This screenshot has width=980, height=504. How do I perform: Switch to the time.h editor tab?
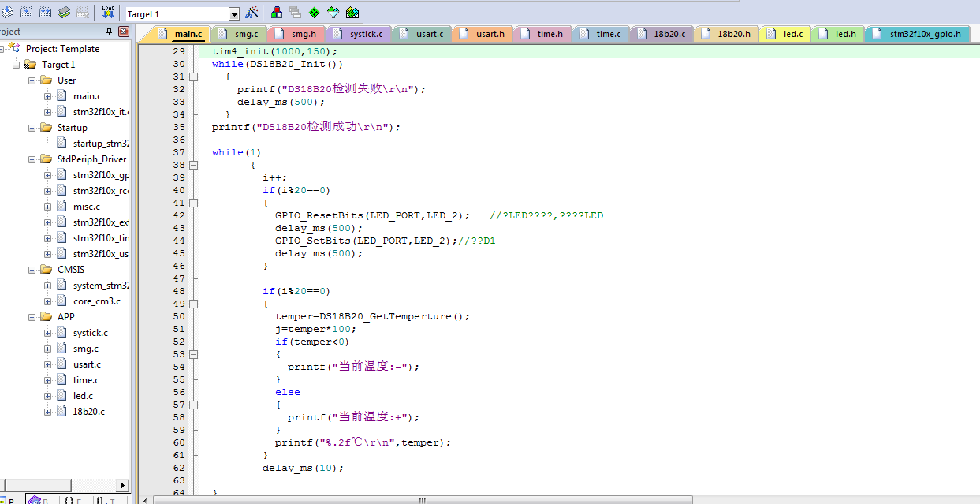pos(543,34)
